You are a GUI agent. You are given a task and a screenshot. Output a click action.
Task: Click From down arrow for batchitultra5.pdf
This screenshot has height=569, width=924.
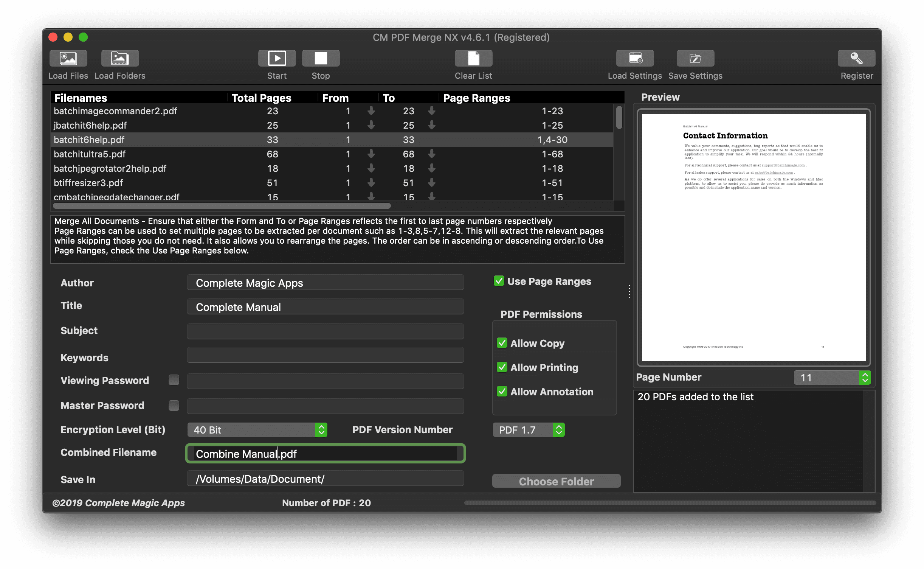click(371, 154)
